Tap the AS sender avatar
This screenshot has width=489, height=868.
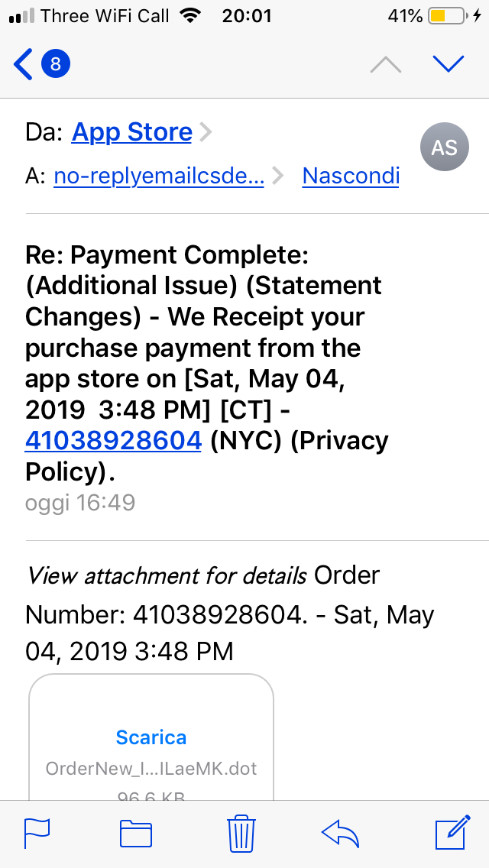pos(445,147)
